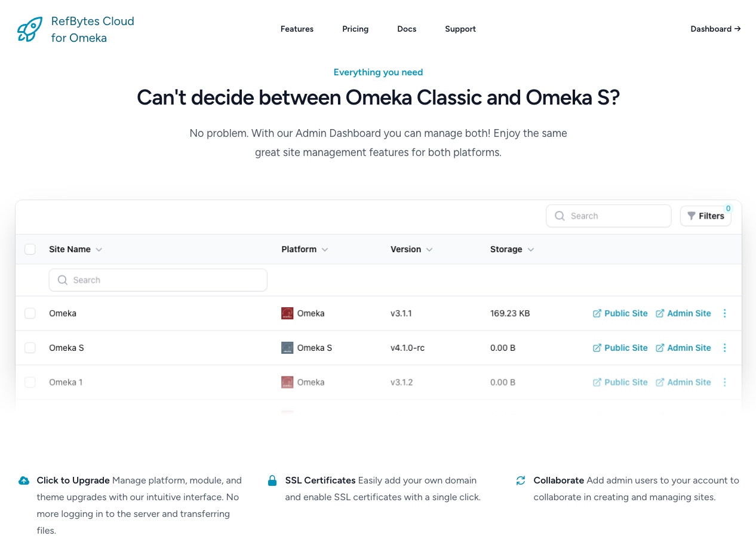Click the Omeka S platform logo icon
756x548 pixels.
pos(287,348)
